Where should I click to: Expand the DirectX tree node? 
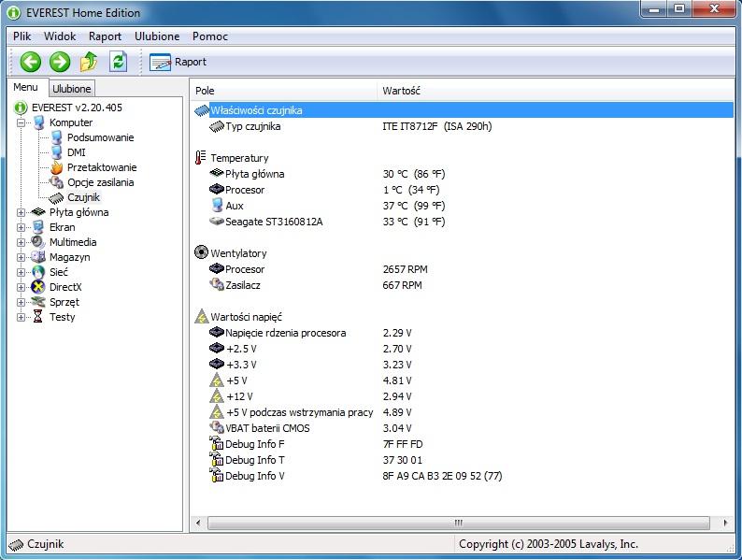(x=21, y=287)
